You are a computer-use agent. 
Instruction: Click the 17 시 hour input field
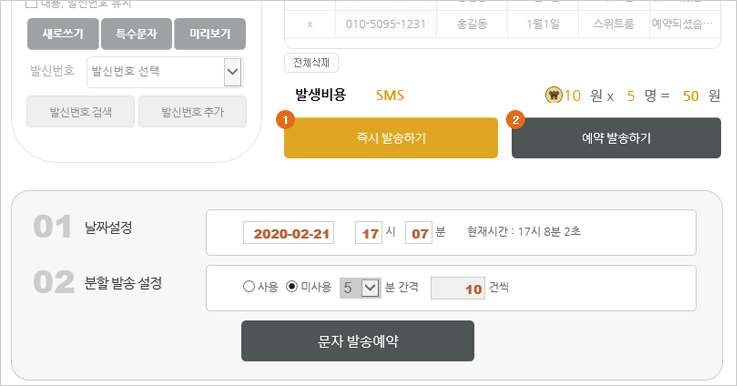368,233
